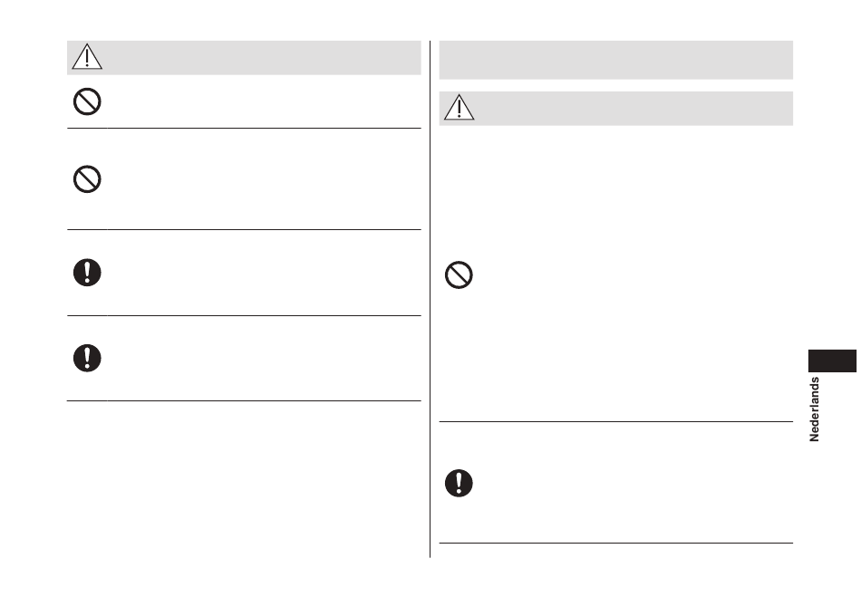
Task: Click the warning triangle in right column header
Action: click(x=460, y=107)
